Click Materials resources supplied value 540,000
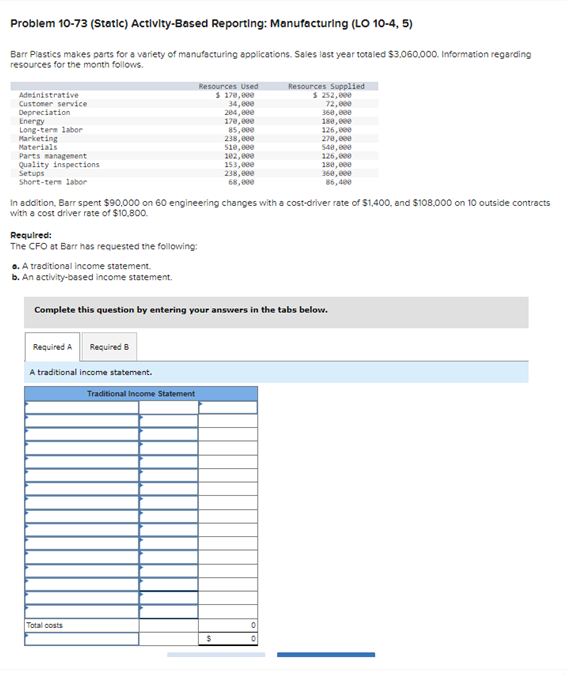567x676 pixels. click(x=337, y=147)
